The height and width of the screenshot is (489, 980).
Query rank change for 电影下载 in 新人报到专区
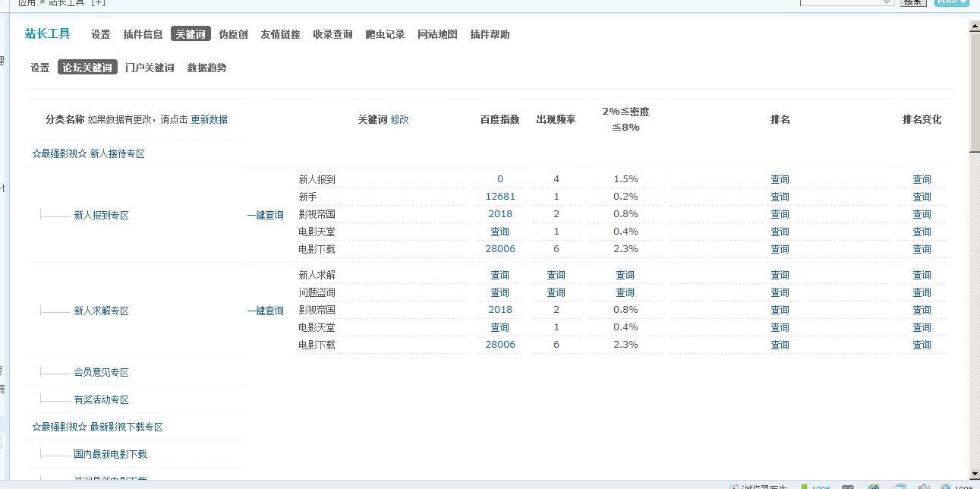(x=922, y=249)
